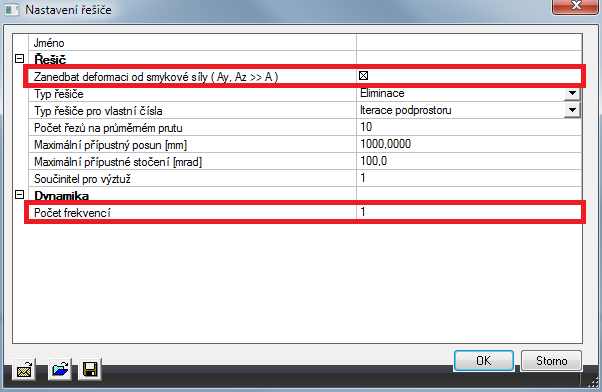Edit Počet frekvencí value field
This screenshot has height=392, width=602.
469,212
